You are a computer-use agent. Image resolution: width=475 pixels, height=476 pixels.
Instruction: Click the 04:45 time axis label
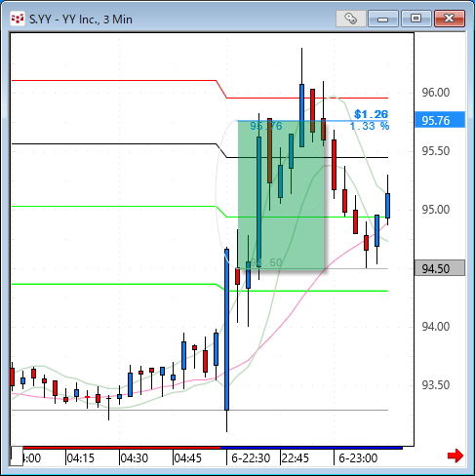click(187, 458)
